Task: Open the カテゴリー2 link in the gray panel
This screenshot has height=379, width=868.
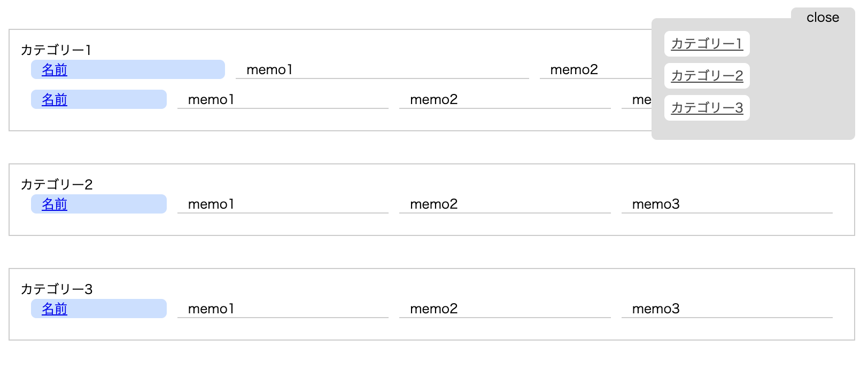Action: tap(707, 76)
